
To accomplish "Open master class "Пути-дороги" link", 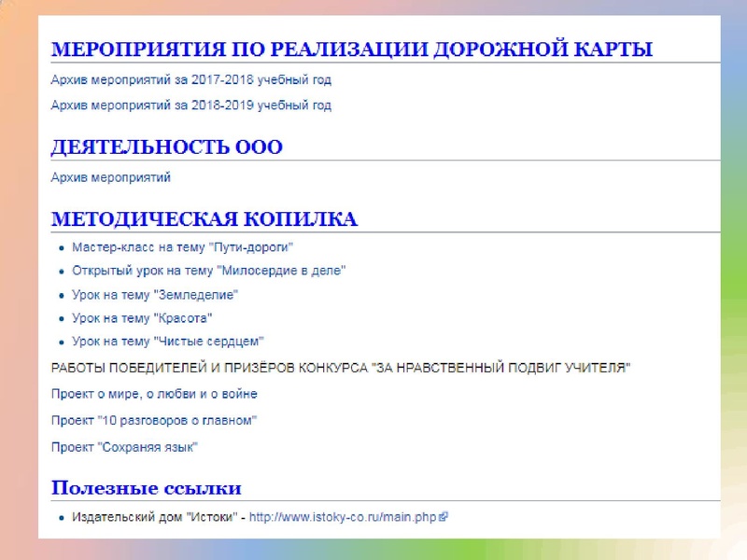I will pos(182,247).
